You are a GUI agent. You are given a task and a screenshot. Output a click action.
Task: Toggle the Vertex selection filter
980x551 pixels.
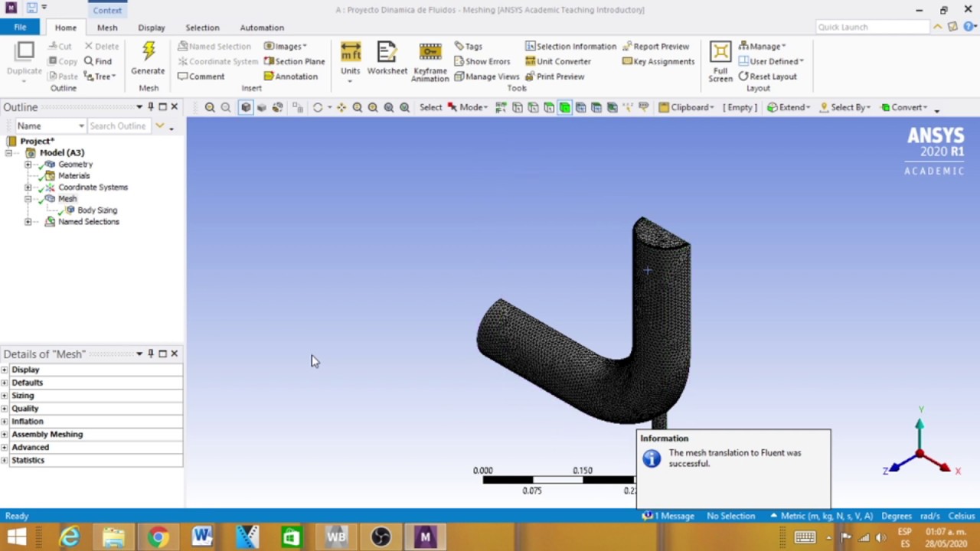click(517, 107)
